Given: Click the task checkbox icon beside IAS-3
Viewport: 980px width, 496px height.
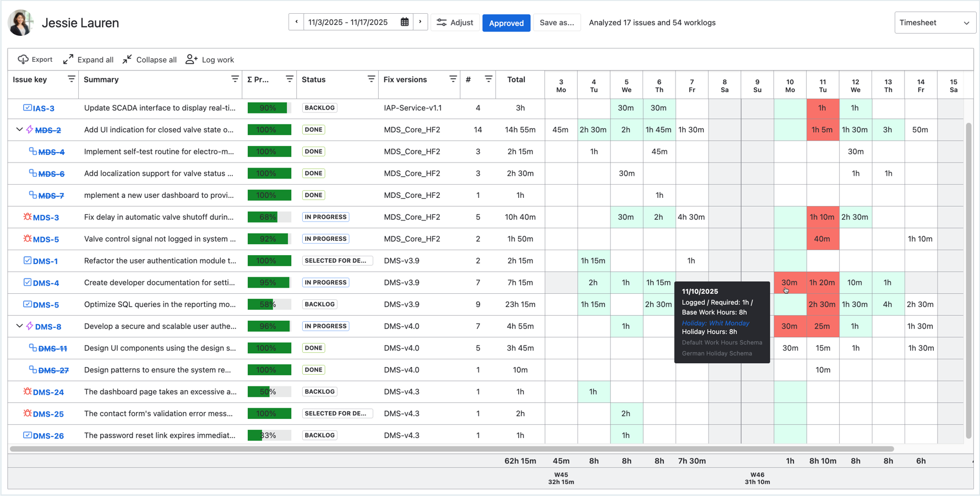Looking at the screenshot, I should click(x=27, y=108).
